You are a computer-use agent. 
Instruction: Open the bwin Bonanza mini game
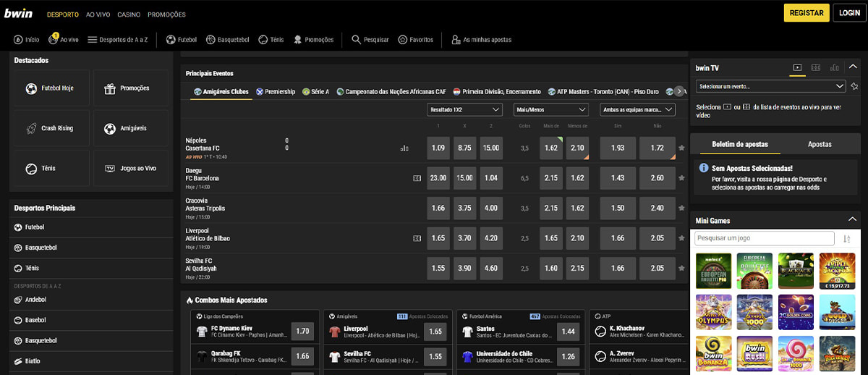(x=712, y=353)
